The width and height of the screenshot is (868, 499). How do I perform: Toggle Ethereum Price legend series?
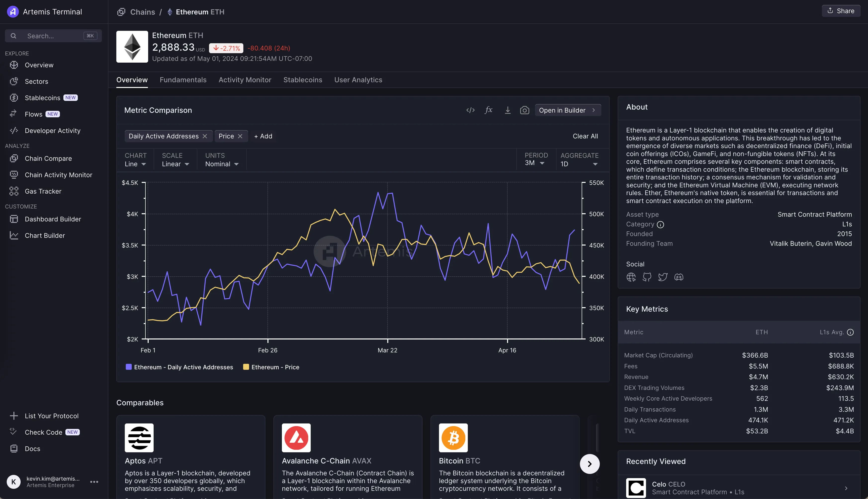pos(271,367)
